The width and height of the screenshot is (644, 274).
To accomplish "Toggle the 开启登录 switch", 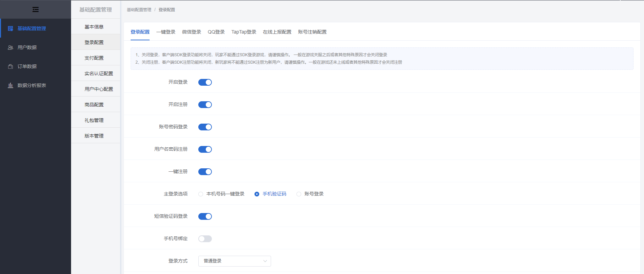I will pos(205,82).
